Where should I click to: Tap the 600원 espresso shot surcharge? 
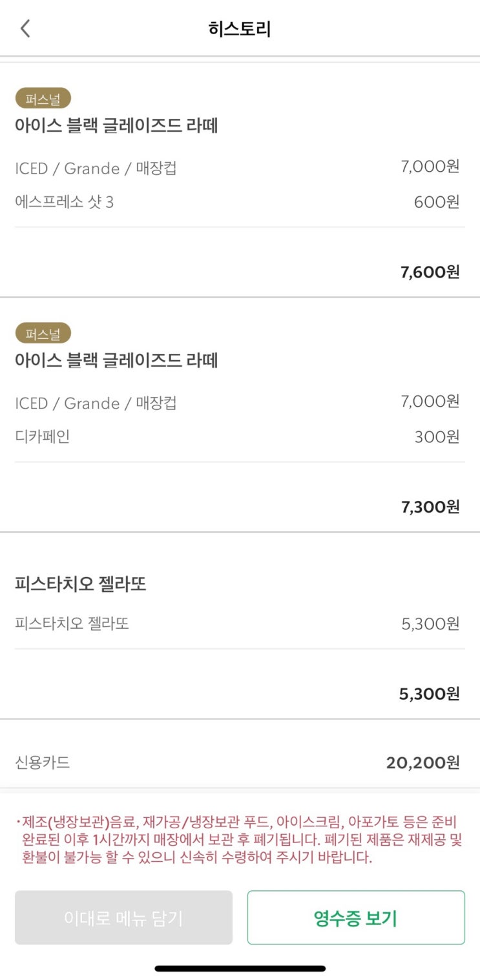click(437, 203)
